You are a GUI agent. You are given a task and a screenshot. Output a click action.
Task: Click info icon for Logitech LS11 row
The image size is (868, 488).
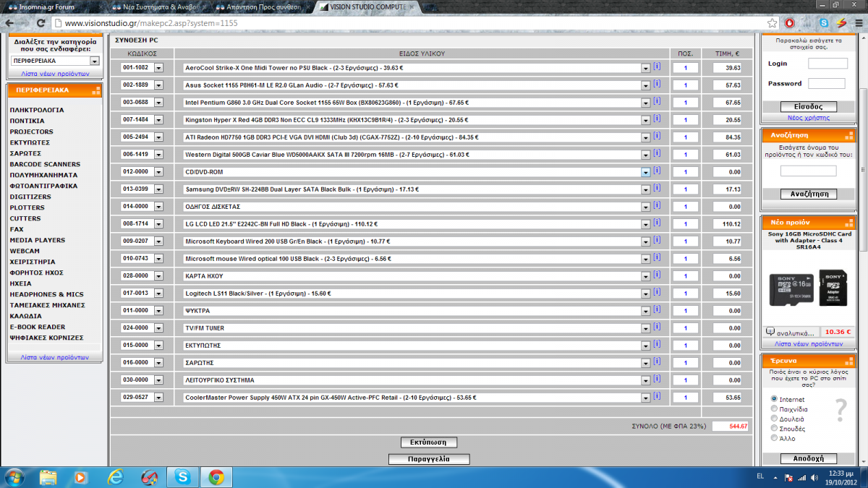pos(657,292)
